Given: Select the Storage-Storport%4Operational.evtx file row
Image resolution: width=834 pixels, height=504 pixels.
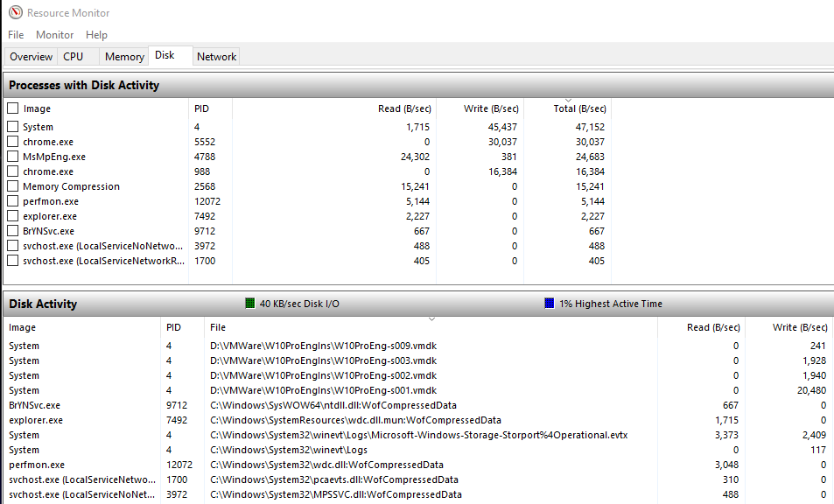Looking at the screenshot, I should pos(418,435).
